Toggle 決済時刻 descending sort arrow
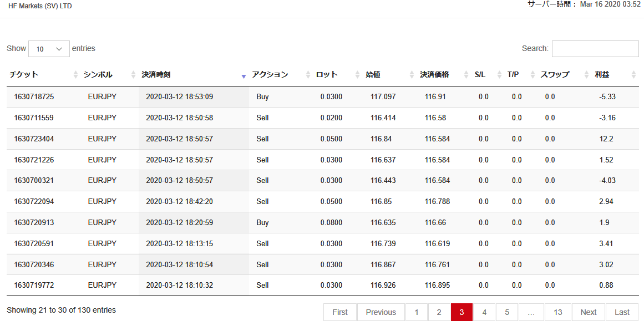Image resolution: width=644 pixels, height=326 pixels. click(244, 77)
